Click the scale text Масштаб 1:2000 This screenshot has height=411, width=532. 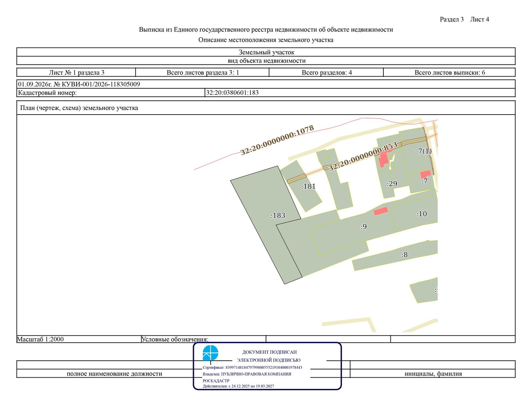click(x=40, y=339)
